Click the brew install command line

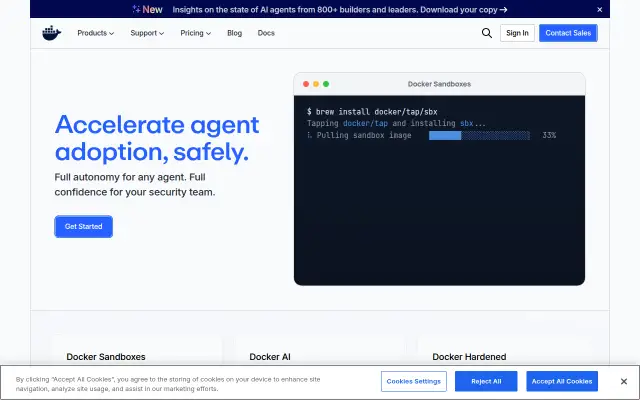pos(372,112)
